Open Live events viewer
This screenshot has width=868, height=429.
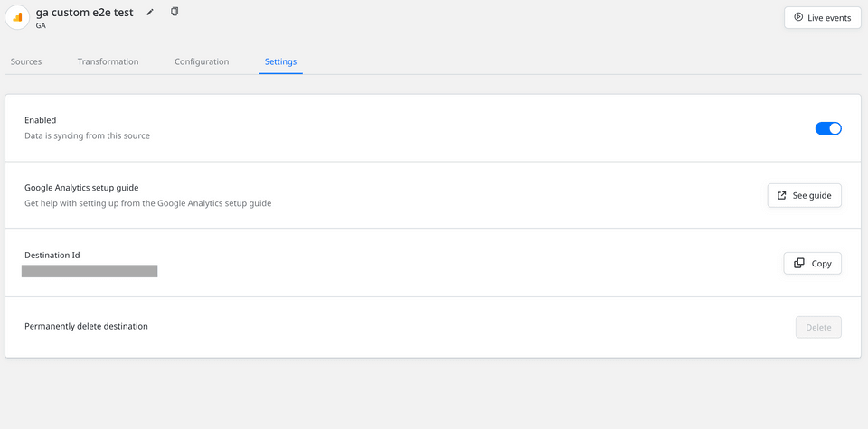tap(822, 17)
